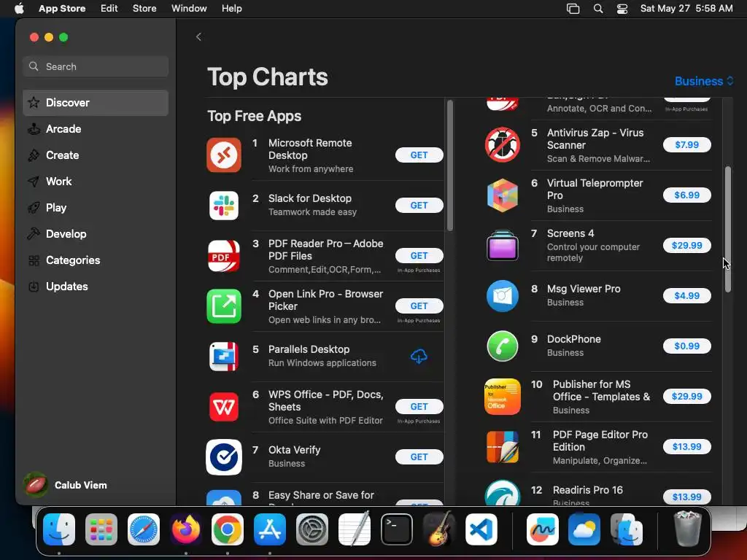Open the Store menu

(144, 9)
